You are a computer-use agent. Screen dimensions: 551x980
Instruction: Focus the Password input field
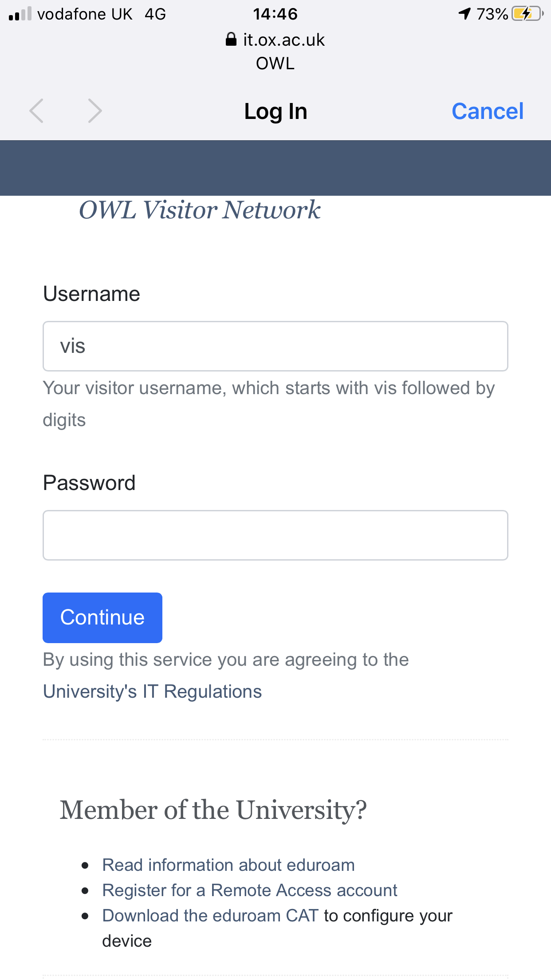(x=275, y=535)
